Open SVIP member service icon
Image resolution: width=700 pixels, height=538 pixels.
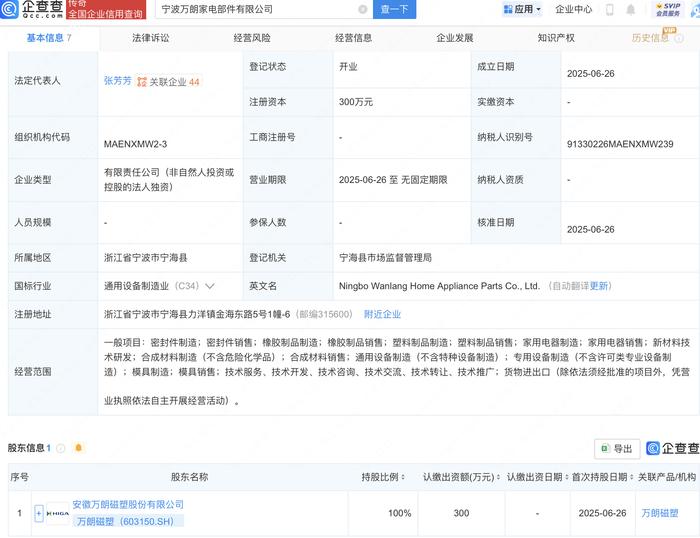pyautogui.click(x=668, y=9)
